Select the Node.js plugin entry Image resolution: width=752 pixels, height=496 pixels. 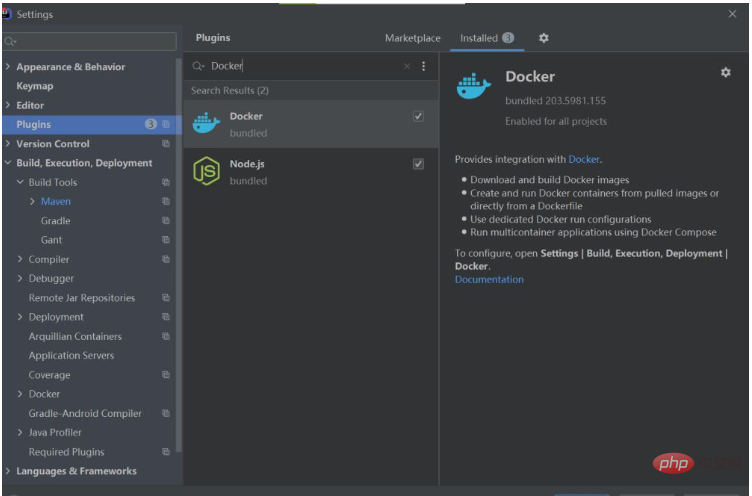(x=311, y=172)
